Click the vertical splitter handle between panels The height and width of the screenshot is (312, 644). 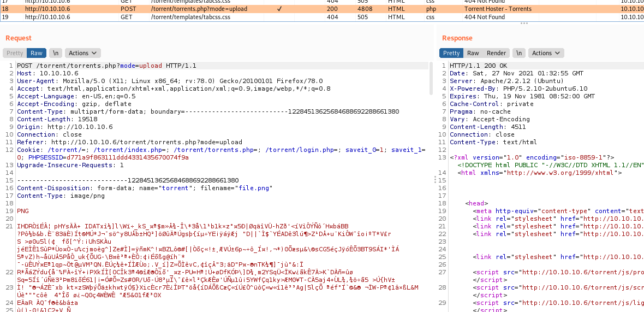(x=436, y=179)
